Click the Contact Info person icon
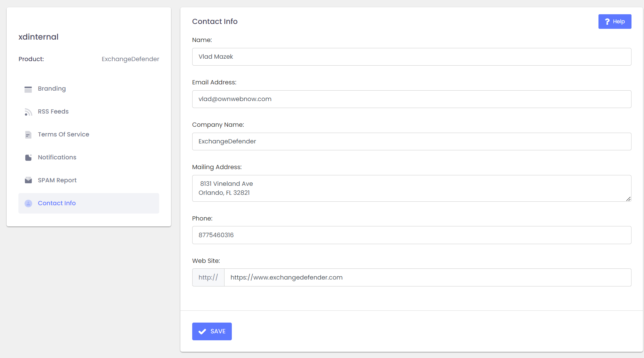This screenshot has height=358, width=644. tap(28, 203)
